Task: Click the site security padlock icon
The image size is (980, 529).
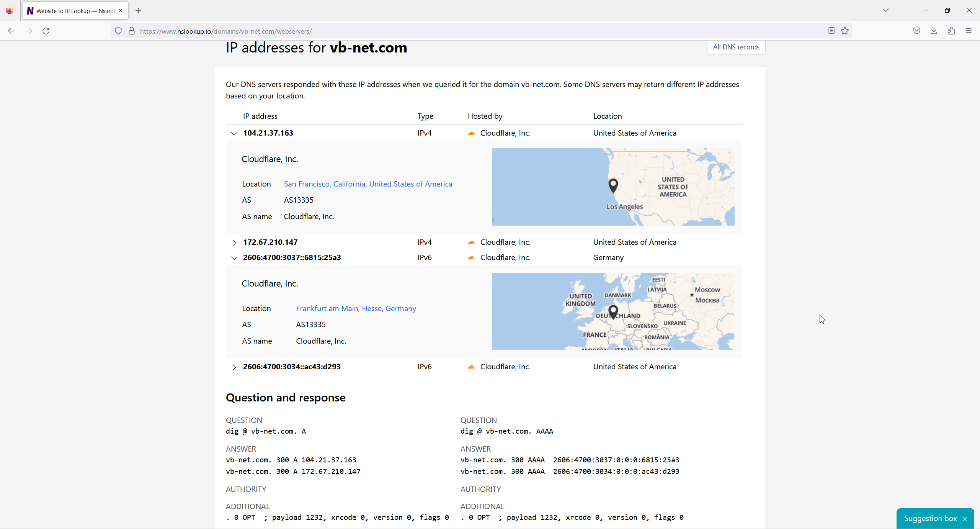Action: point(132,31)
